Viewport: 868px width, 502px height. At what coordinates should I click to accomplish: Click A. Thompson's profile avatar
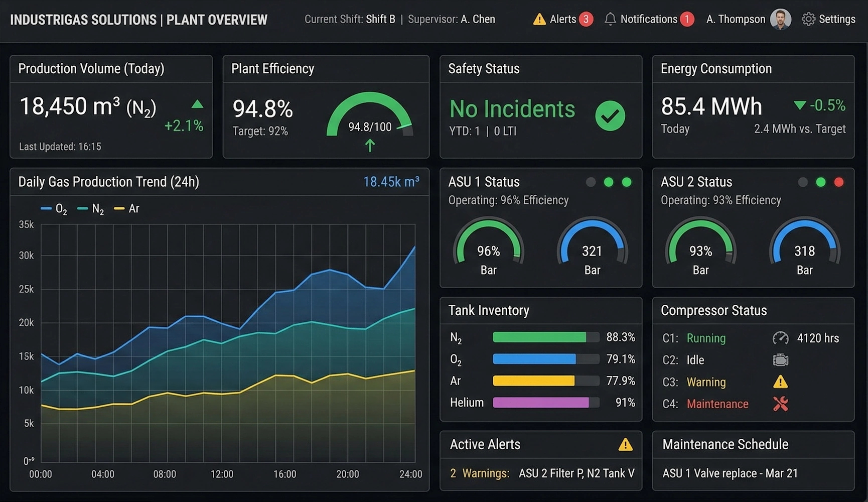tap(781, 19)
